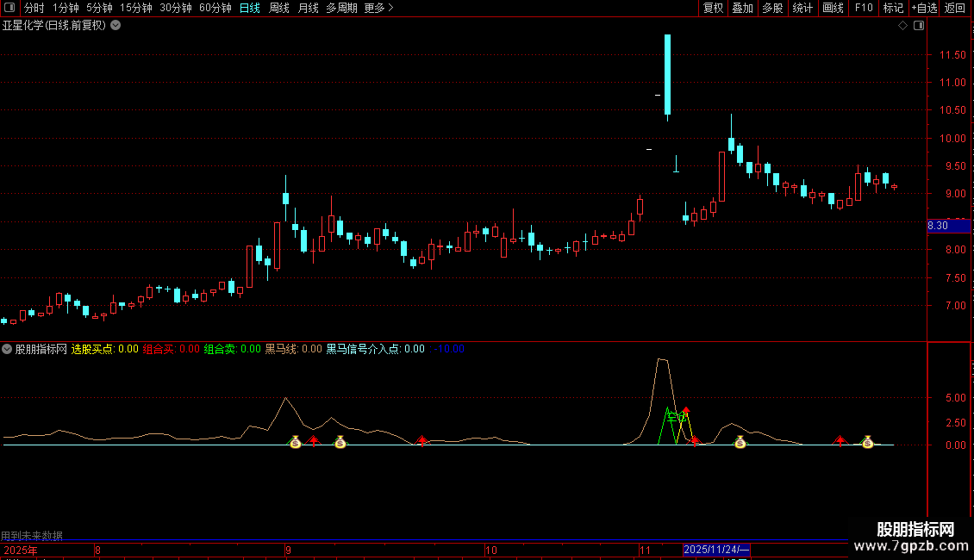
Task: Click the diamond icon at chart top-right
Action: [902, 26]
